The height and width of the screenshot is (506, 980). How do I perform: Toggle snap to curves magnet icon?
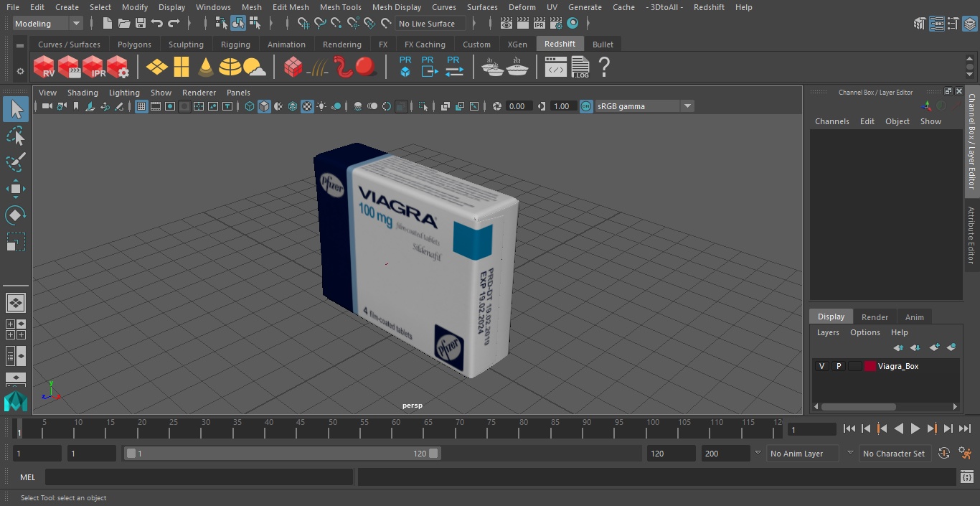[x=320, y=24]
